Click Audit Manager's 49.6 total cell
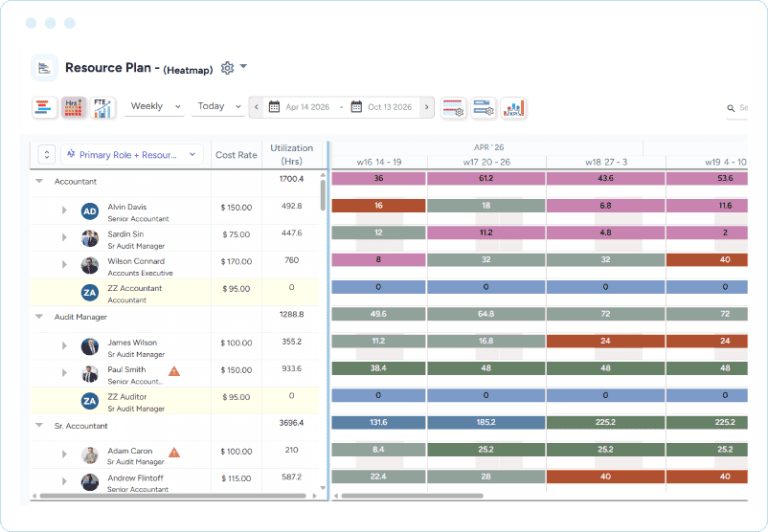 point(378,314)
